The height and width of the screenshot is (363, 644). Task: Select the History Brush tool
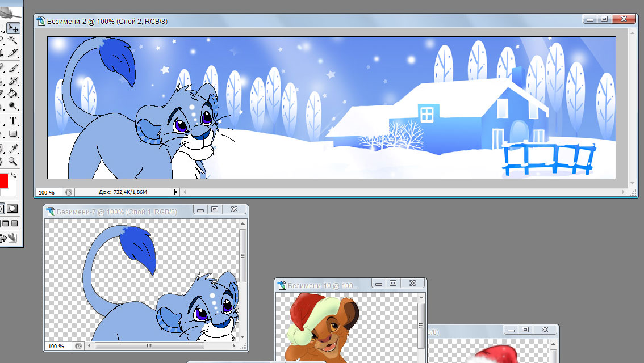point(12,81)
